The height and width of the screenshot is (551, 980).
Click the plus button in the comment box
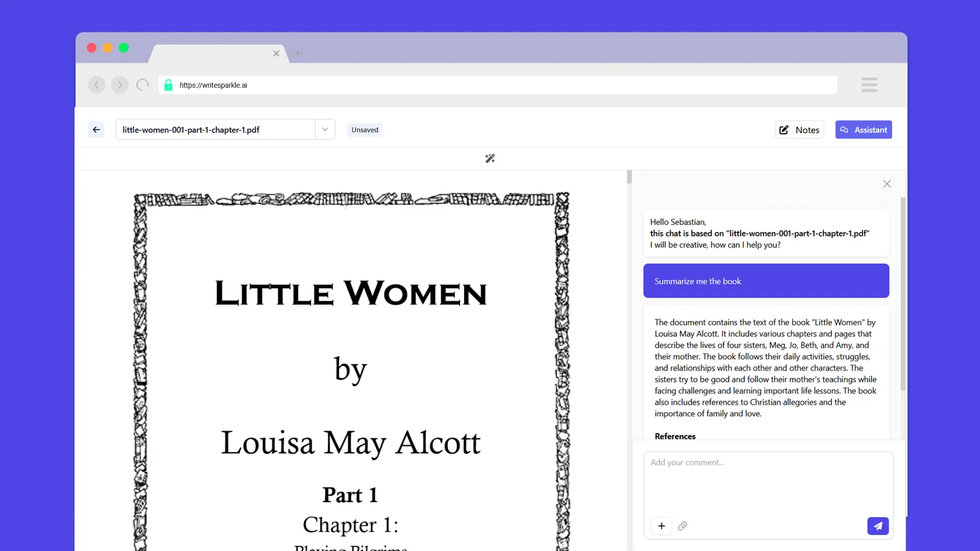coord(661,526)
